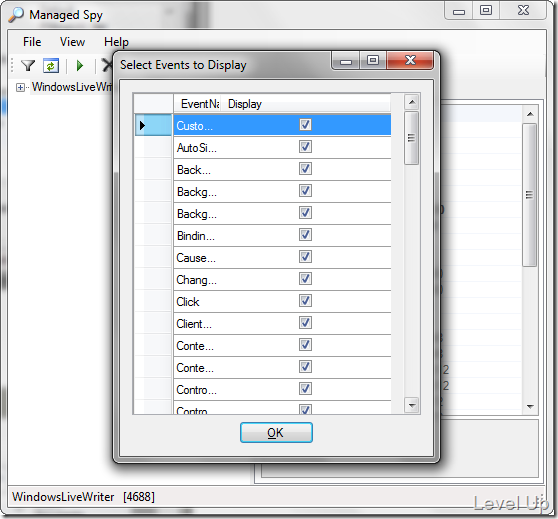Confirm the dialog with the OK button

(x=276, y=432)
